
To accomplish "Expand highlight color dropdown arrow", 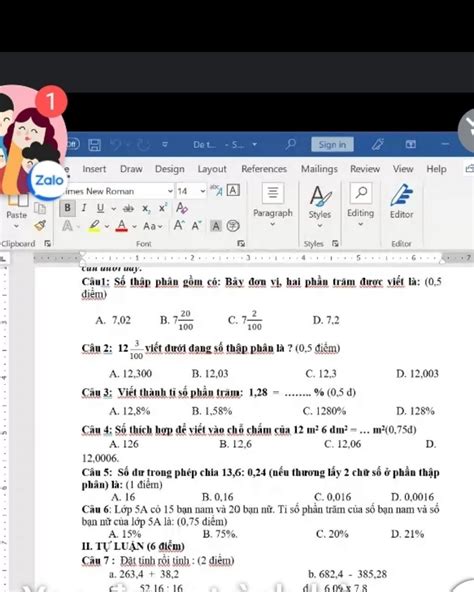I will 107,226.
